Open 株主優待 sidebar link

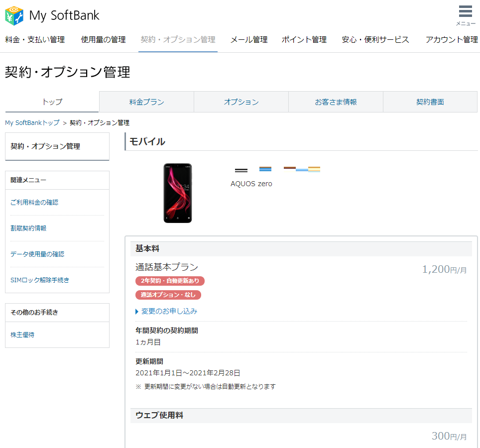tap(22, 335)
